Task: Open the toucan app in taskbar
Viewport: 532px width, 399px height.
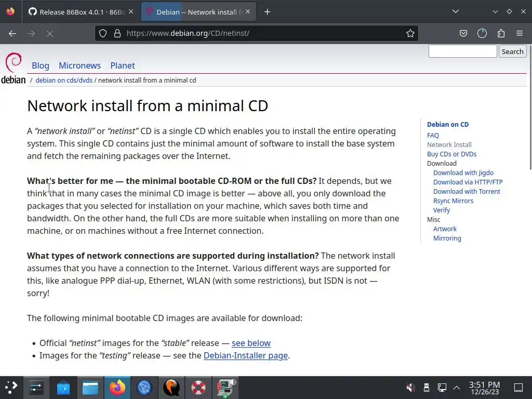Action: click(171, 387)
